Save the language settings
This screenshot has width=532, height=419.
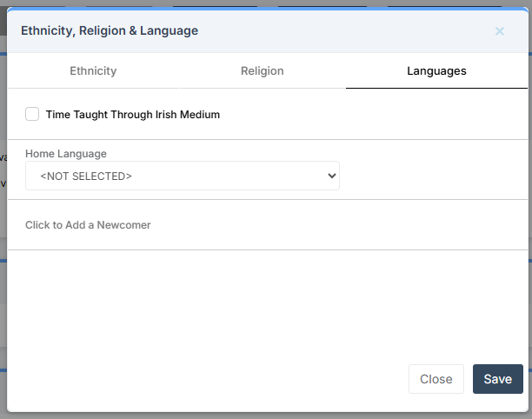point(498,379)
